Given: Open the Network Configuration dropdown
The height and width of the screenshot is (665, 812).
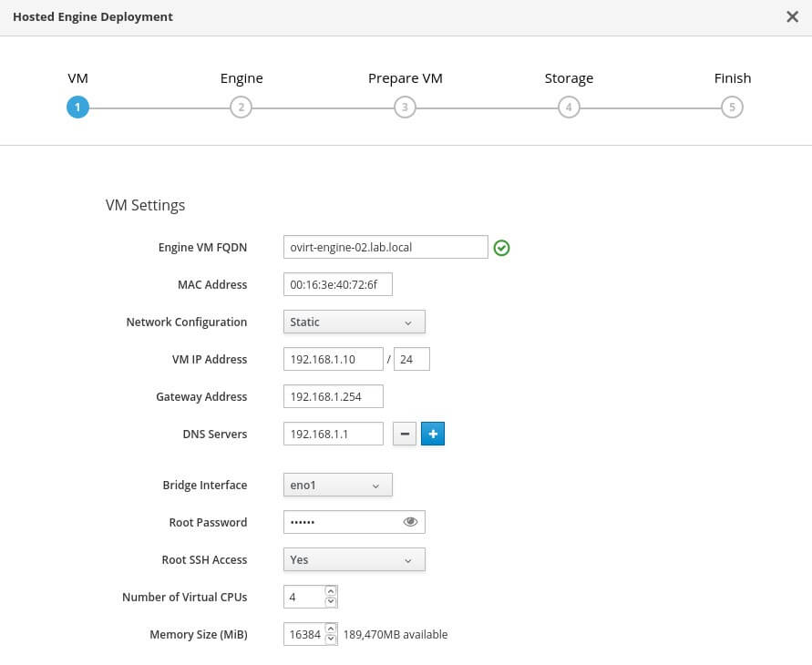Looking at the screenshot, I should coord(354,322).
